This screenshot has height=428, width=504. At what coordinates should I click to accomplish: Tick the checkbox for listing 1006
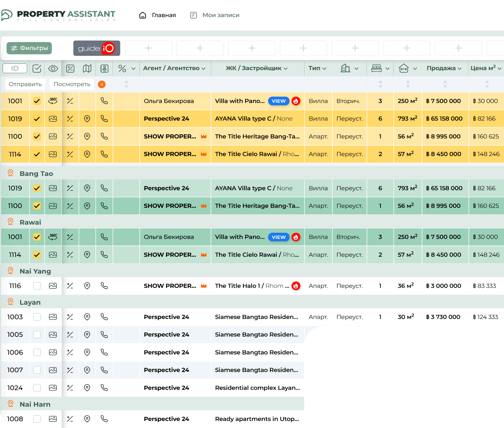point(37,352)
